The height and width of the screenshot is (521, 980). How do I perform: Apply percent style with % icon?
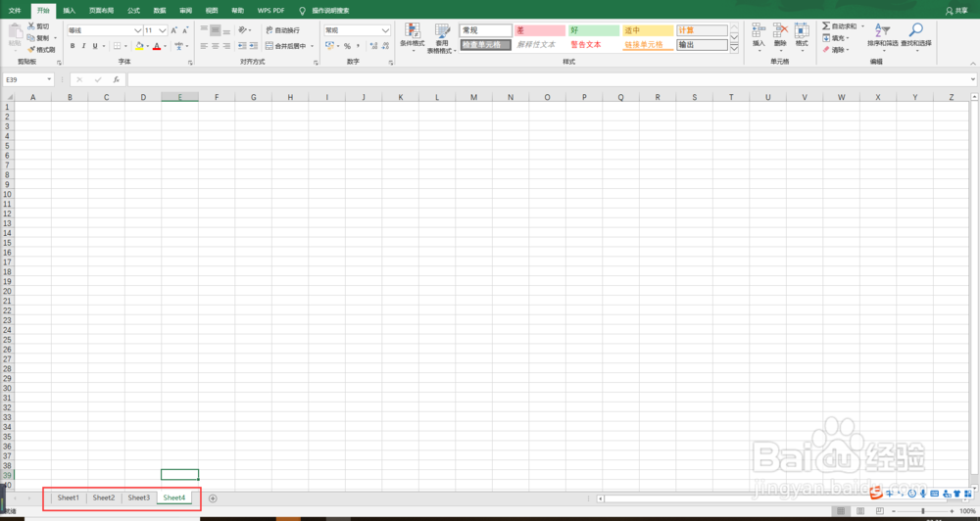pyautogui.click(x=348, y=46)
